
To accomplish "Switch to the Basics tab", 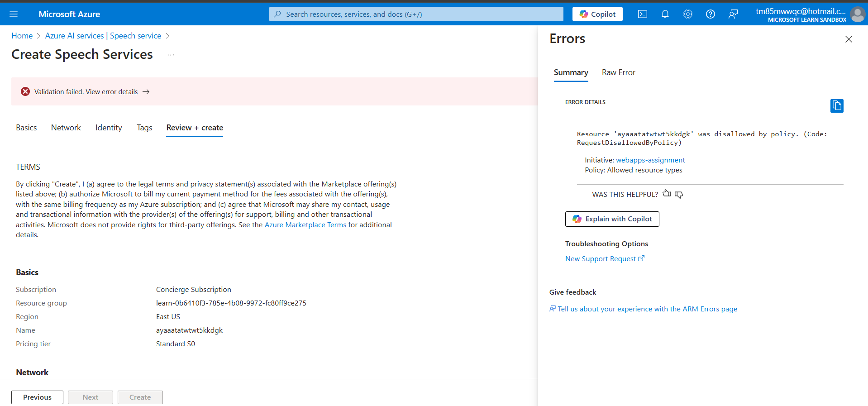I will [x=26, y=128].
